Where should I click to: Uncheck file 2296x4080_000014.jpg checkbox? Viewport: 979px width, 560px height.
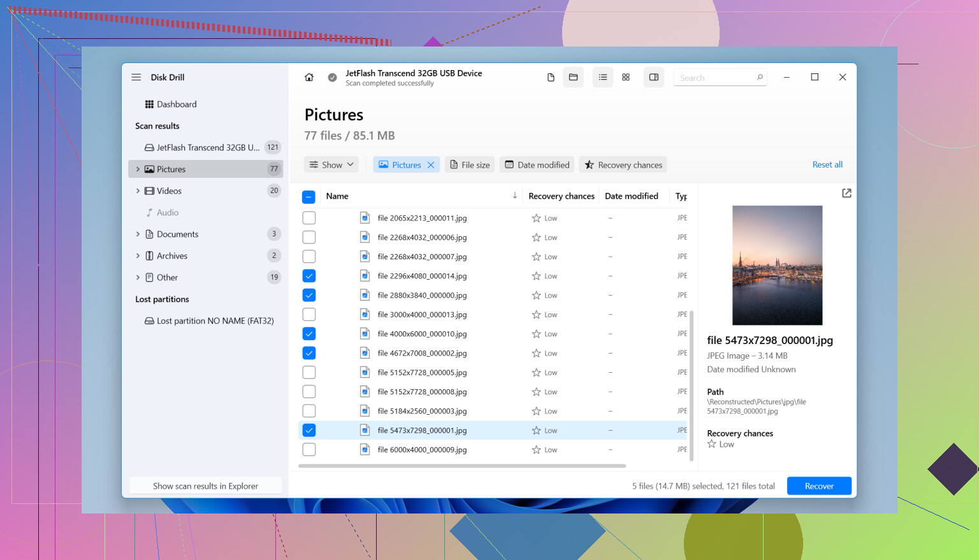coord(309,276)
